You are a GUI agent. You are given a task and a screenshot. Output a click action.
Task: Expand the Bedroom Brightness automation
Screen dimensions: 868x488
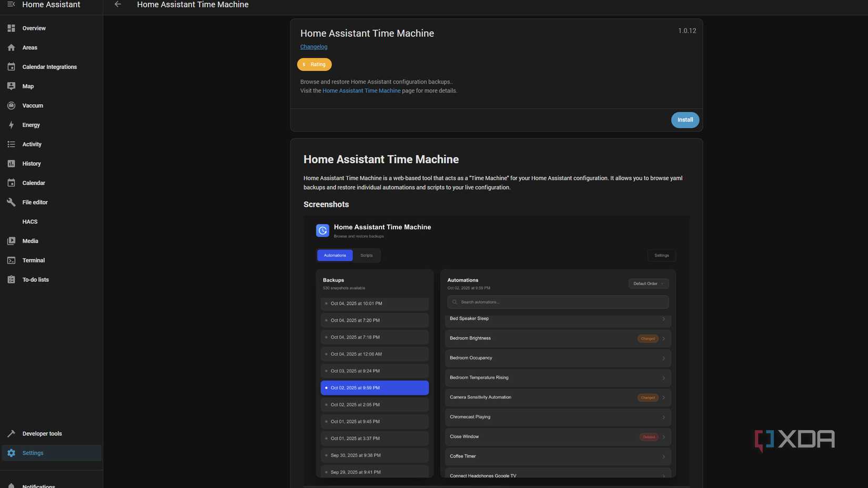(x=557, y=338)
